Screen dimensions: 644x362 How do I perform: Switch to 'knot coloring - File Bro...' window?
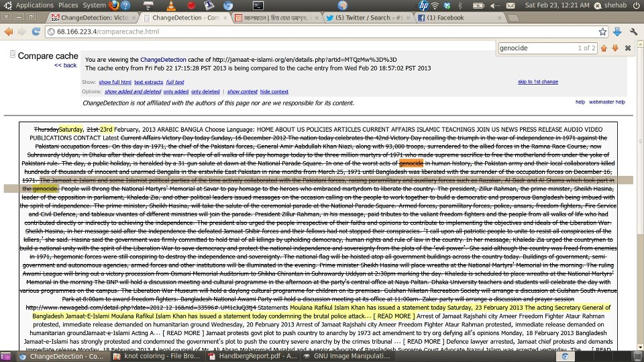pos(156,356)
